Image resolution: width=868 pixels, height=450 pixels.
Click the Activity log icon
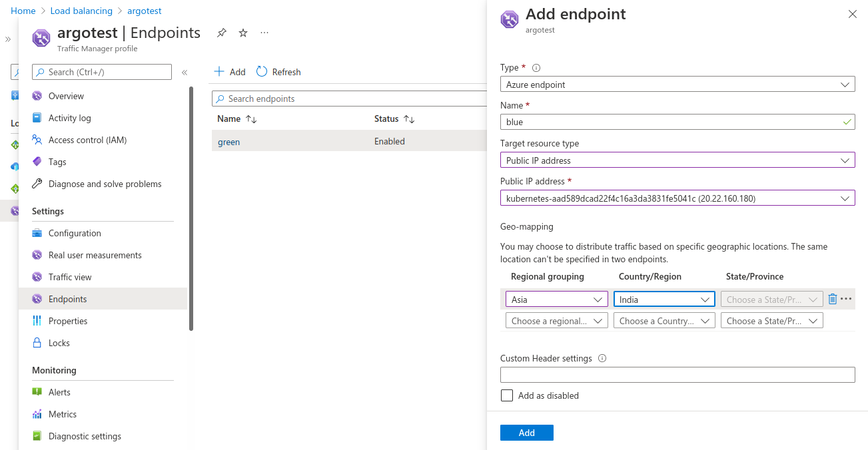tap(37, 118)
